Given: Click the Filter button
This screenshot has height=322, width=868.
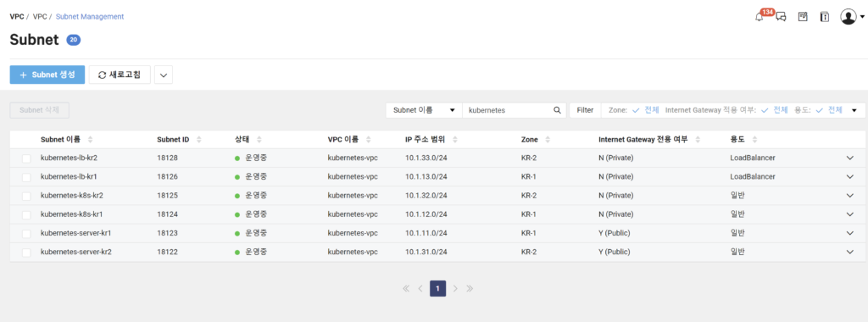Looking at the screenshot, I should point(585,110).
